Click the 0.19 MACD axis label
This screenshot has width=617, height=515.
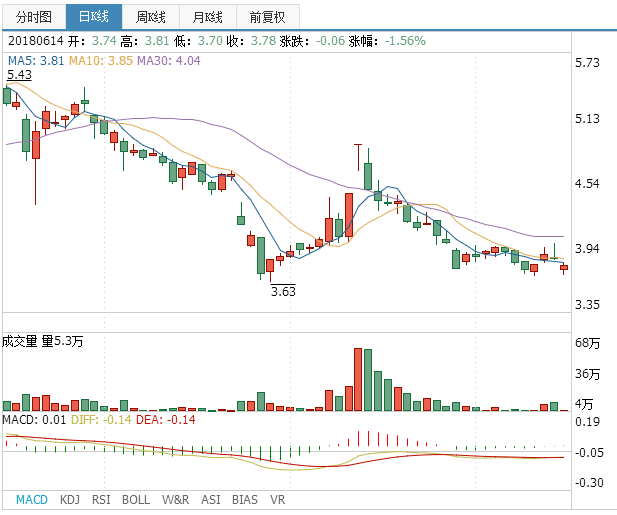pos(587,422)
